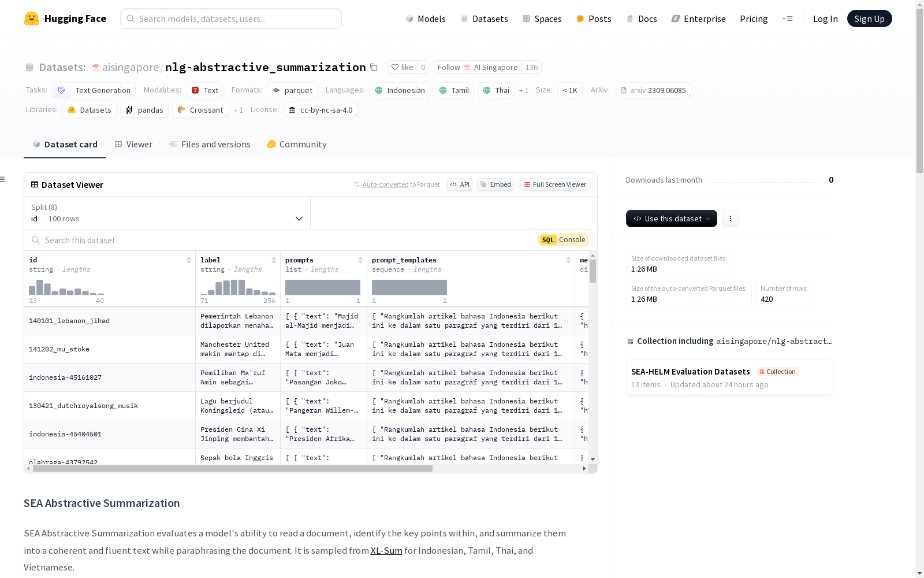Click the Text Generation task tag
Image resolution: width=924 pixels, height=578 pixels.
(94, 90)
